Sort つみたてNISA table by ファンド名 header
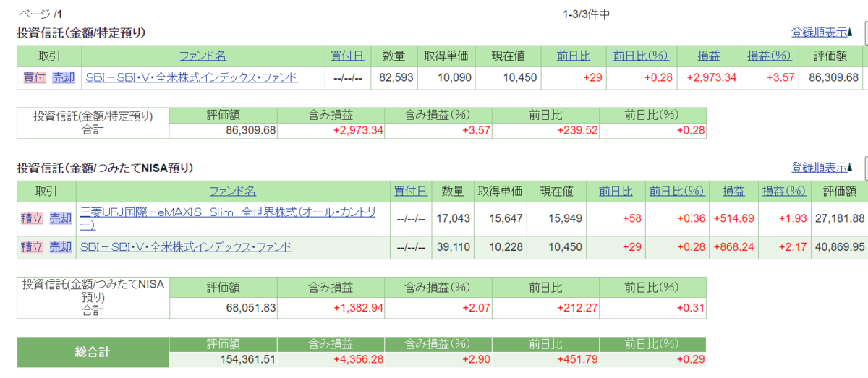The width and height of the screenshot is (868, 378). click(x=232, y=191)
